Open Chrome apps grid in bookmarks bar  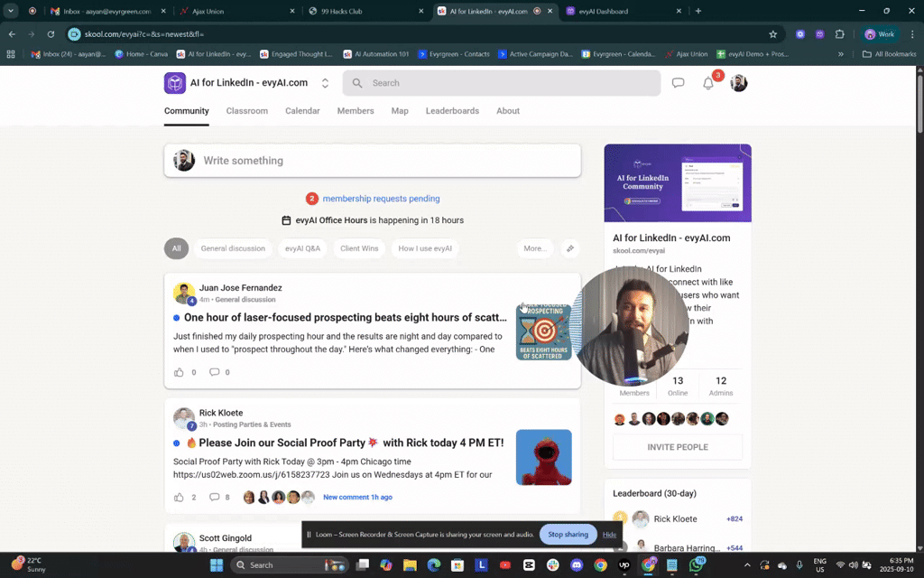pyautogui.click(x=11, y=54)
